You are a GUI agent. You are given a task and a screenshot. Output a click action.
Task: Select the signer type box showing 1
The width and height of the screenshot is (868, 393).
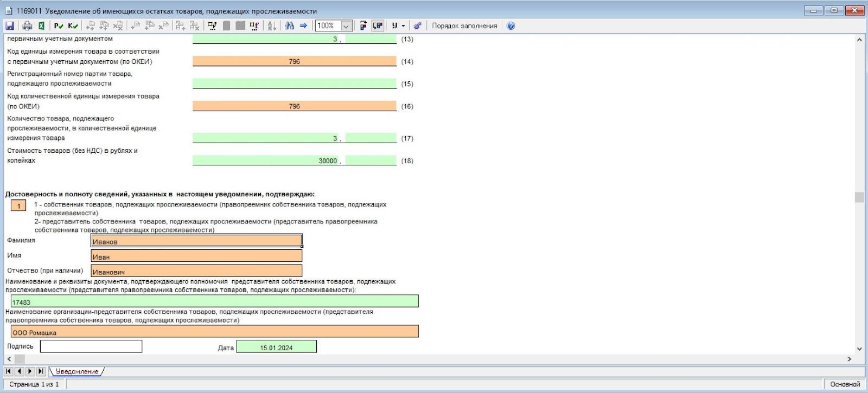(x=18, y=206)
